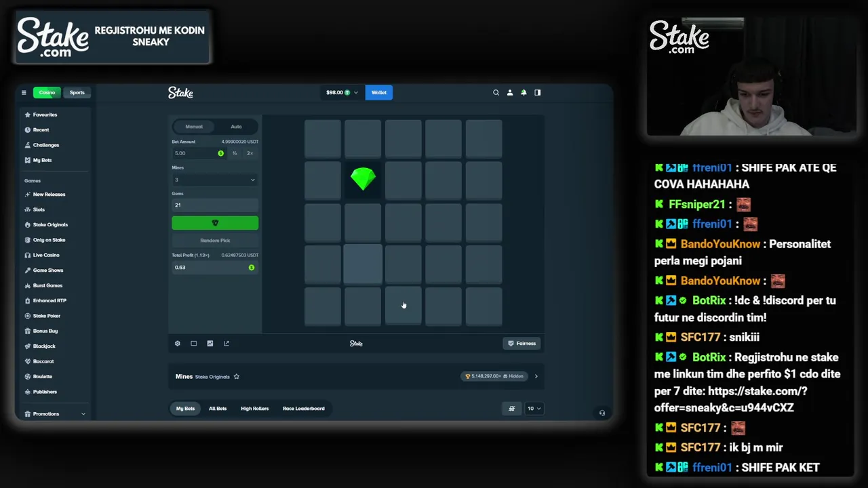Click the Mines game title

click(184, 377)
